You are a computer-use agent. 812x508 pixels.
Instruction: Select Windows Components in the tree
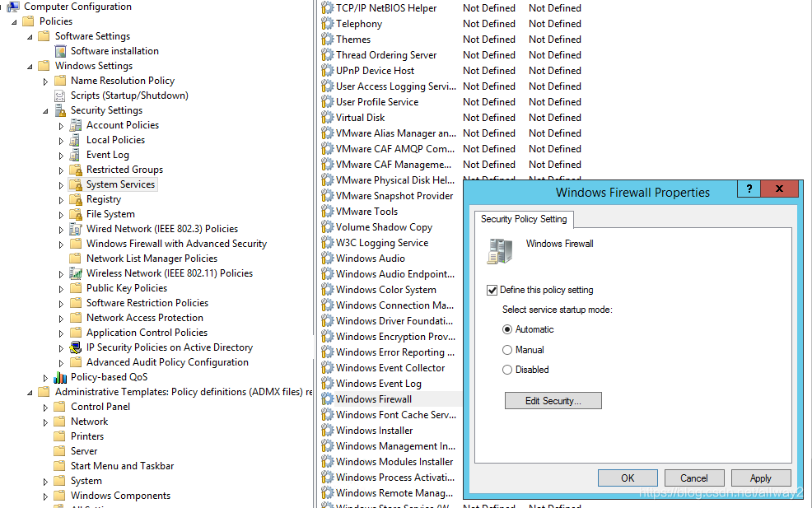point(120,496)
